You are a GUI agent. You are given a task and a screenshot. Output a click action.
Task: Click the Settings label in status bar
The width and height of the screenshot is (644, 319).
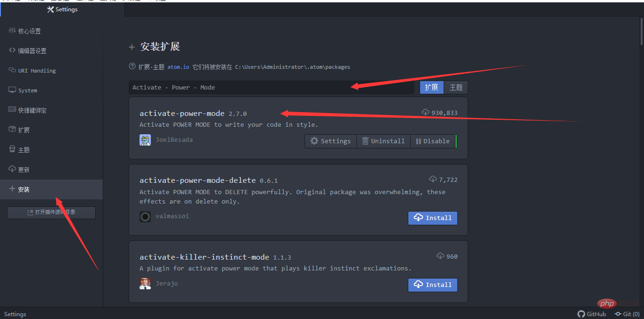[15, 314]
